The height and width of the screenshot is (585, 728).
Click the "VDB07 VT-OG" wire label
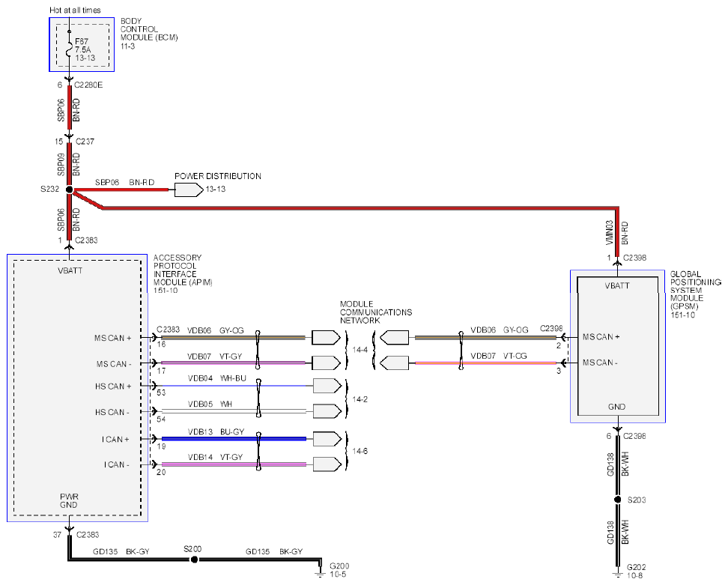coord(499,356)
